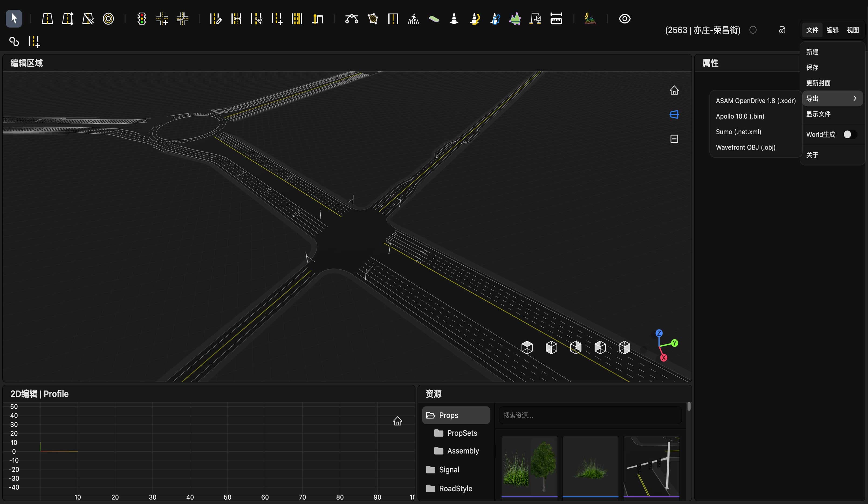
Task: Select the traffic cone tool icon
Action: pyautogui.click(x=454, y=19)
